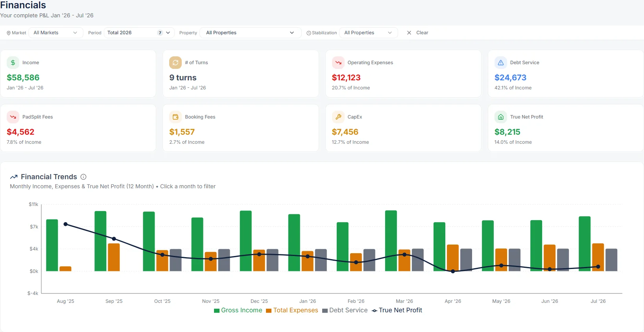Select Jul '26 month on chart axis

598,301
